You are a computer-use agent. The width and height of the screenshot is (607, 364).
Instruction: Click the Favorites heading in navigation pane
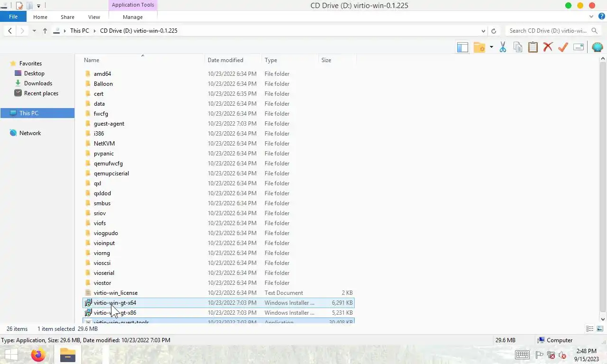[x=30, y=64]
